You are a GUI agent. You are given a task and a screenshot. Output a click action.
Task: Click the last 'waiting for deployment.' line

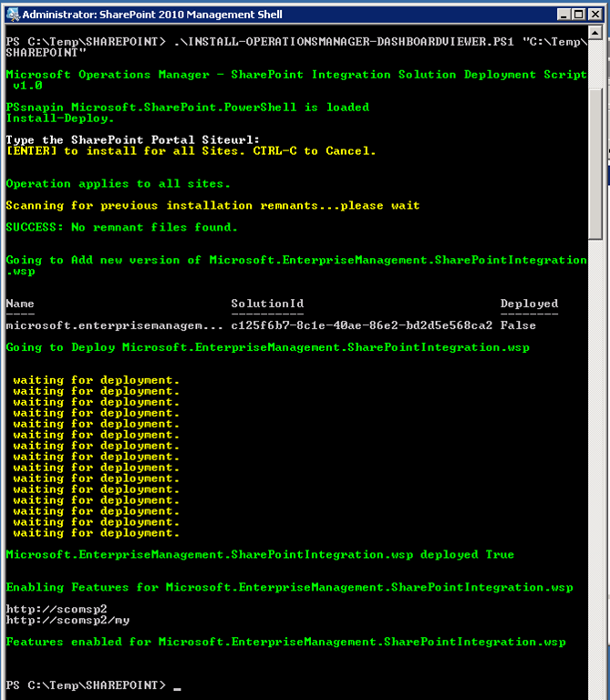pyautogui.click(x=96, y=533)
